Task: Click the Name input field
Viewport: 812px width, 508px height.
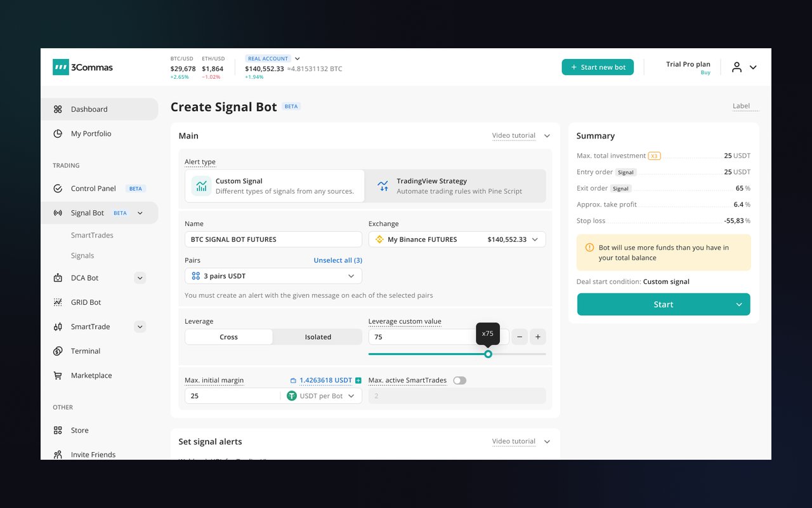Action: pyautogui.click(x=273, y=239)
